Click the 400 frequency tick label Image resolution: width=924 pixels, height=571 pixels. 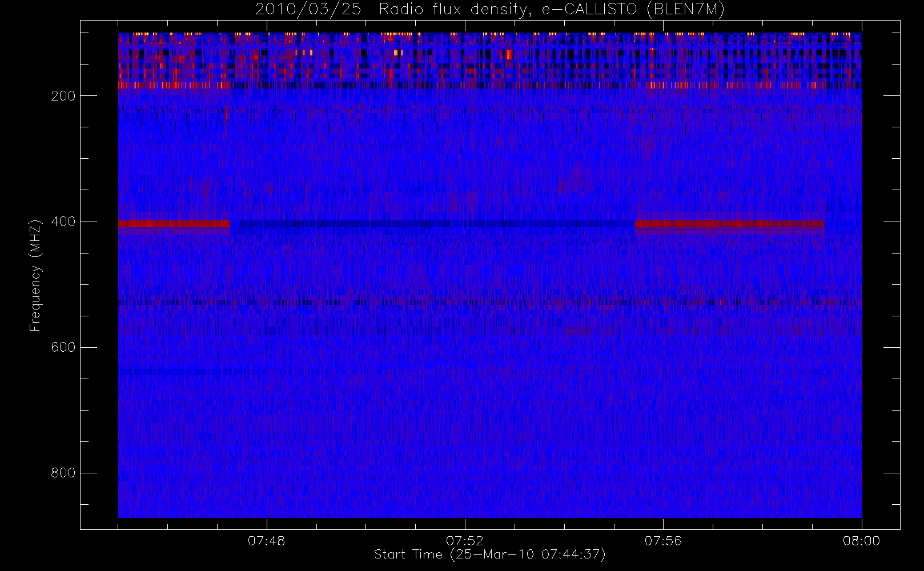63,222
